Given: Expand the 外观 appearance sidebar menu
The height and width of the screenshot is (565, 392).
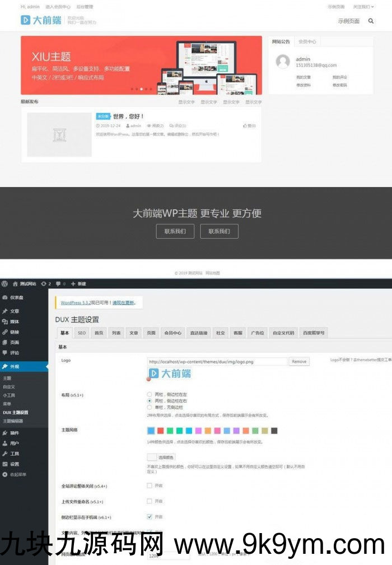Looking at the screenshot, I should click(x=14, y=366).
